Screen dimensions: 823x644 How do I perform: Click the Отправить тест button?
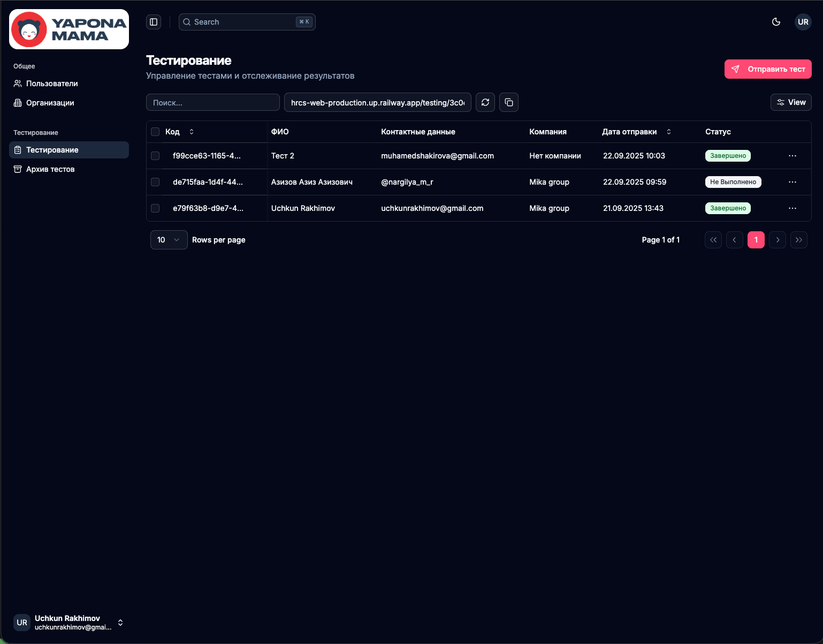[x=768, y=69]
